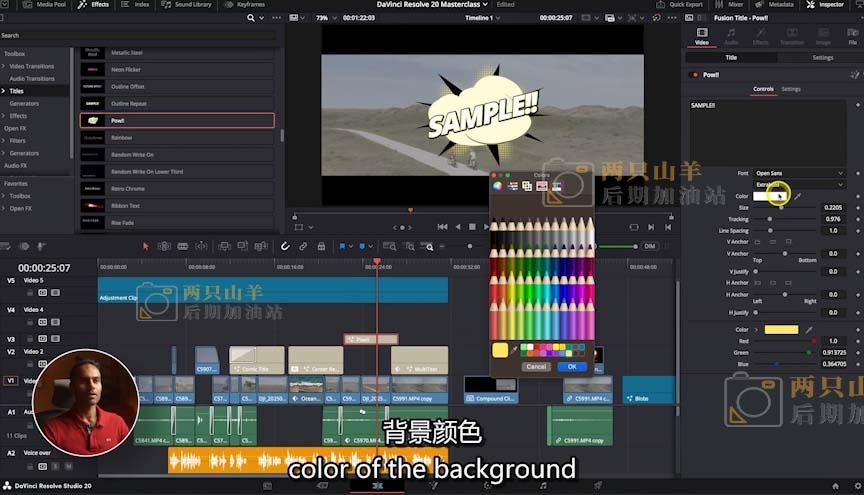Pick color with eyedropper in Colors dialog
The width and height of the screenshot is (864, 495).
tap(513, 350)
